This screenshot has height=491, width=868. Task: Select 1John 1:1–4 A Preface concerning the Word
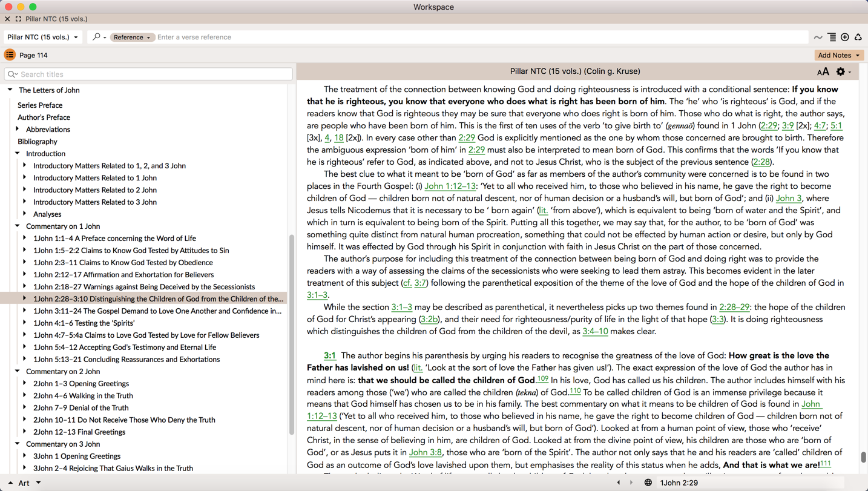click(x=114, y=239)
